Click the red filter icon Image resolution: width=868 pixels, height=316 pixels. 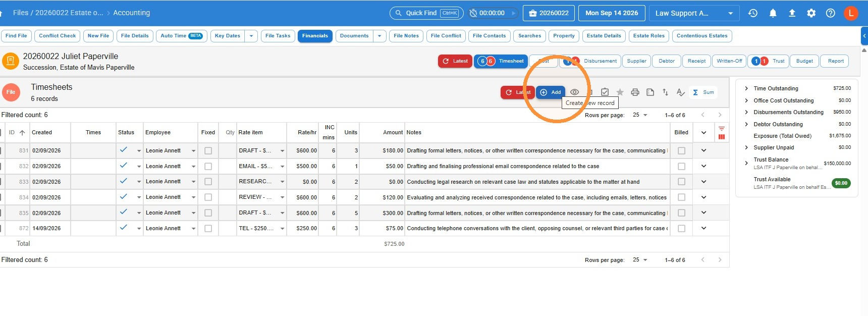pyautogui.click(x=722, y=129)
